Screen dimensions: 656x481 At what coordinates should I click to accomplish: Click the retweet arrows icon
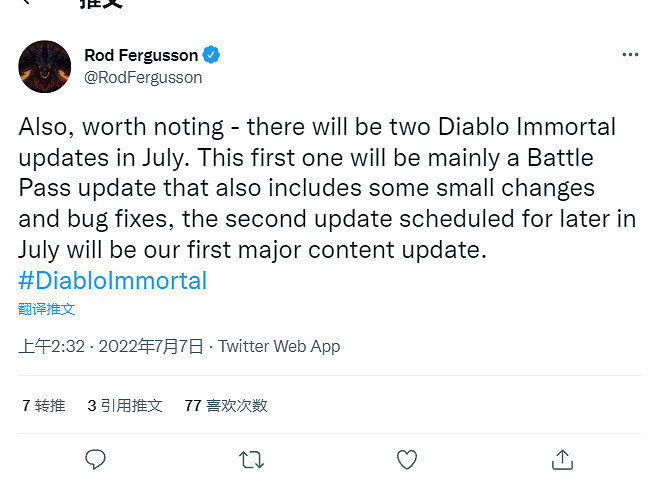(252, 459)
